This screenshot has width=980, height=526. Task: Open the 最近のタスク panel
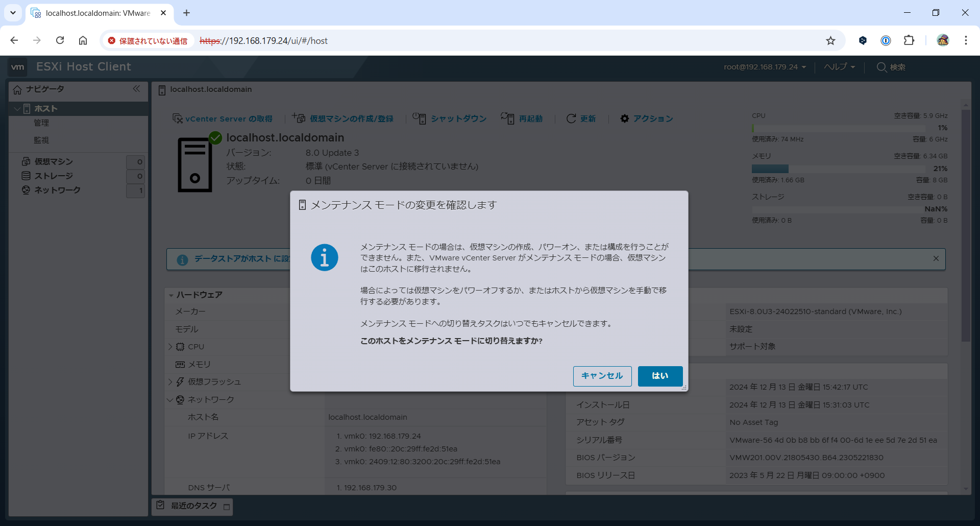[194, 506]
